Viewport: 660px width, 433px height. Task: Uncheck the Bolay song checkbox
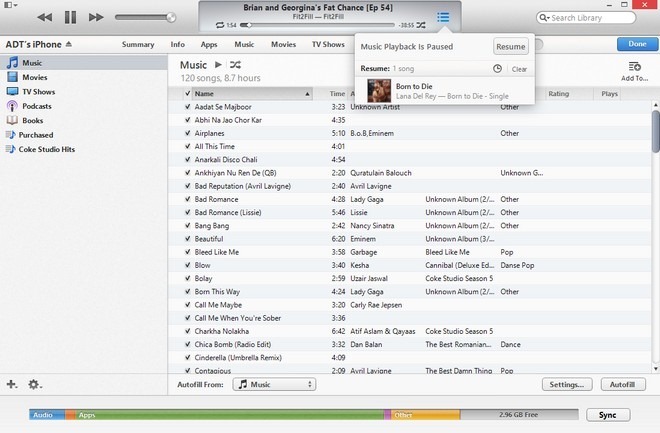187,278
